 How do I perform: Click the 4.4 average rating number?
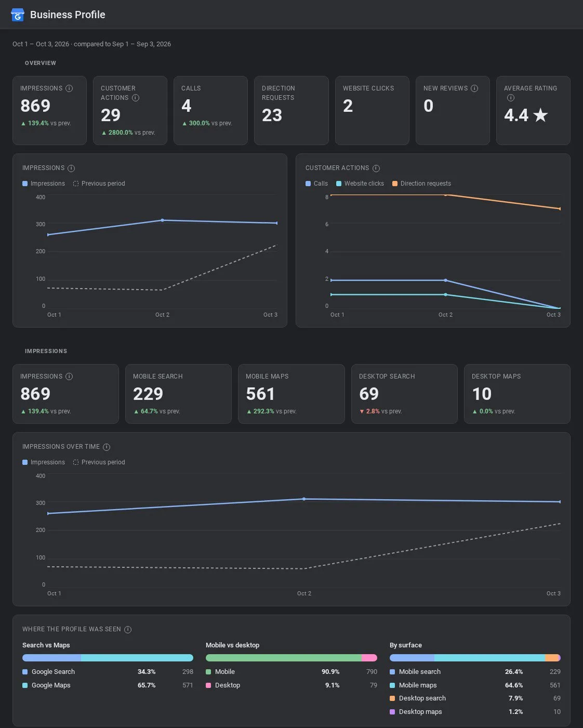[x=516, y=115]
